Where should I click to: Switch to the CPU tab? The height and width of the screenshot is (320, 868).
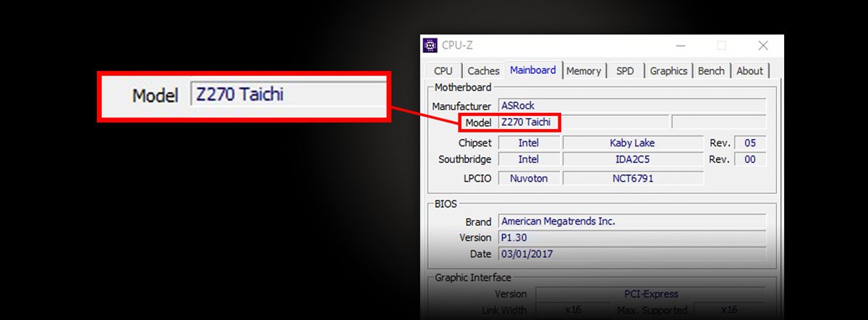click(443, 70)
